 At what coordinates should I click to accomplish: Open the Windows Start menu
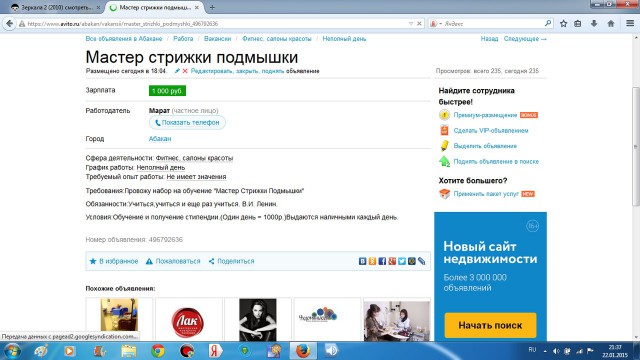coord(12,351)
